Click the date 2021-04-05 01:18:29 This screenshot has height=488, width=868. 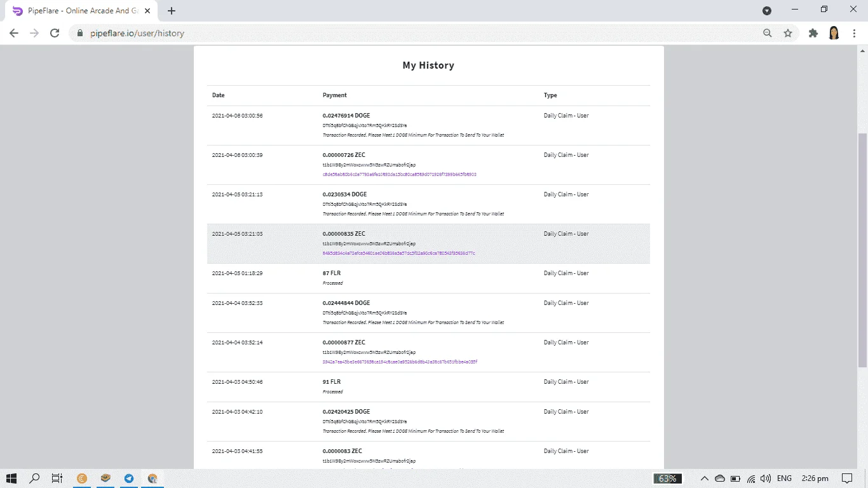click(237, 273)
